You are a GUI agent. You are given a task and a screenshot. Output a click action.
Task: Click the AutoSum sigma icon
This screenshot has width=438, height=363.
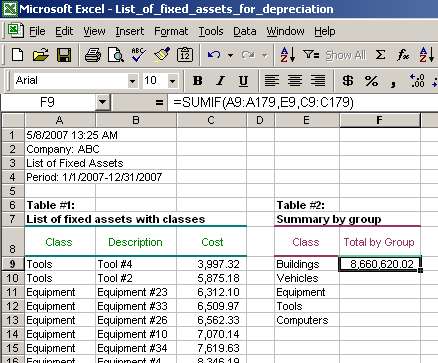tap(380, 55)
